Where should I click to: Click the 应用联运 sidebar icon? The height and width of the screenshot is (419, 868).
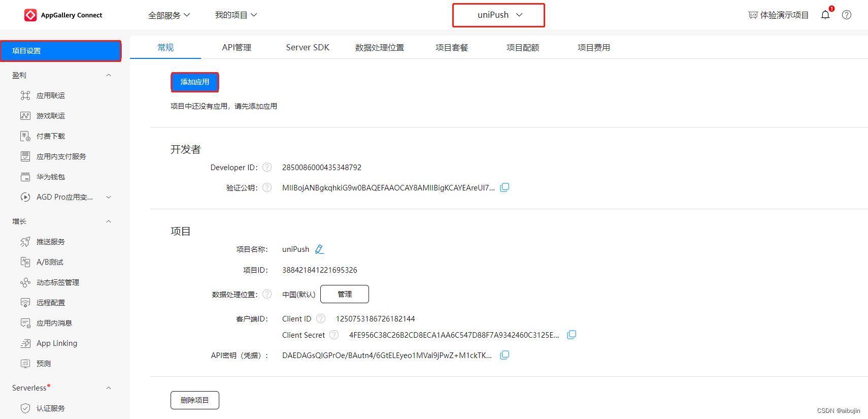[25, 95]
